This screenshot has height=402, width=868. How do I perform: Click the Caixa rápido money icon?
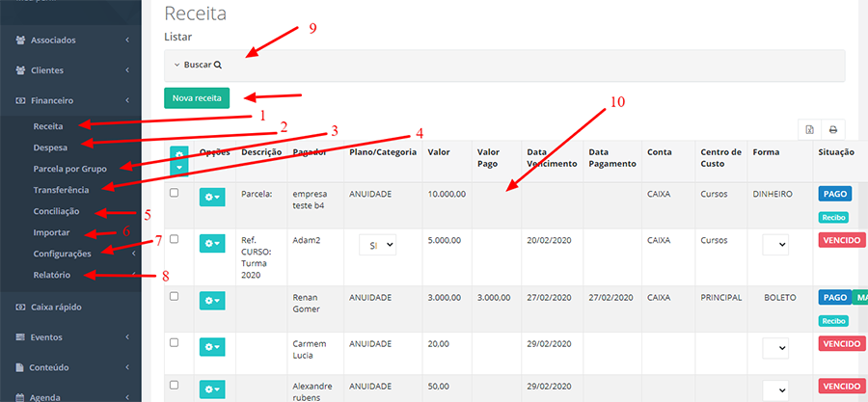20,307
